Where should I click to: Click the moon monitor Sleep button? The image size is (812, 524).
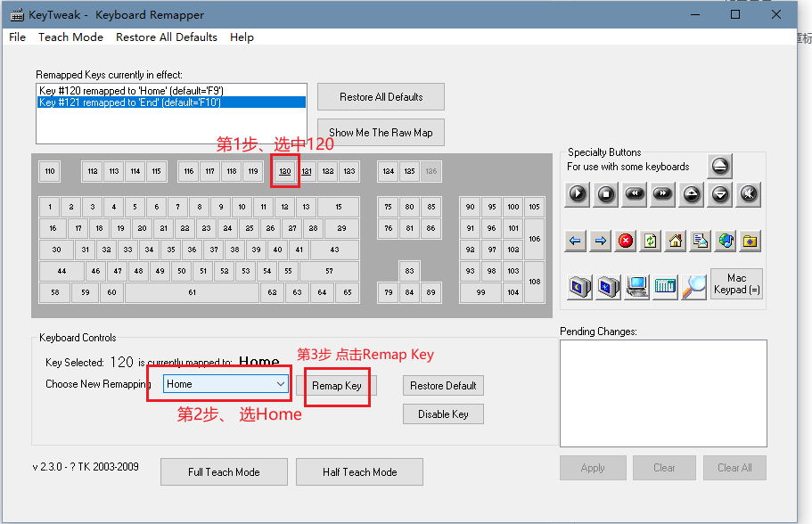(x=580, y=286)
